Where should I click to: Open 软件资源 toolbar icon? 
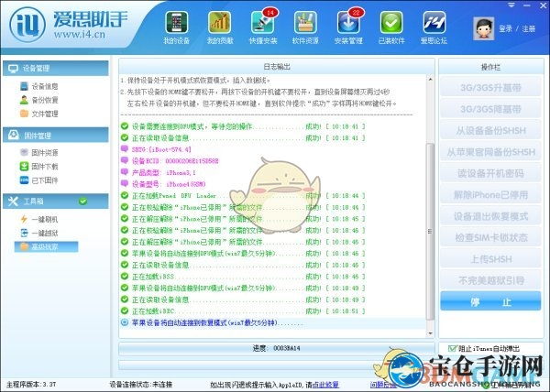(x=305, y=28)
